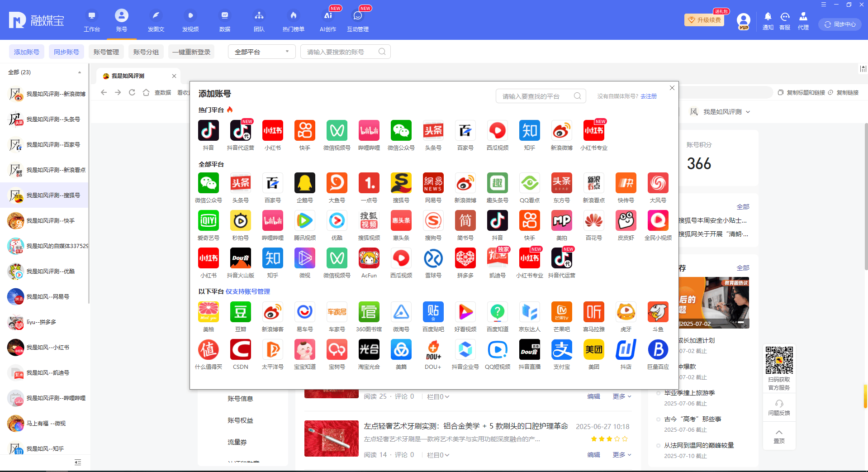868x472 pixels.
Task: Select the 大风号 platform icon
Action: point(658,183)
